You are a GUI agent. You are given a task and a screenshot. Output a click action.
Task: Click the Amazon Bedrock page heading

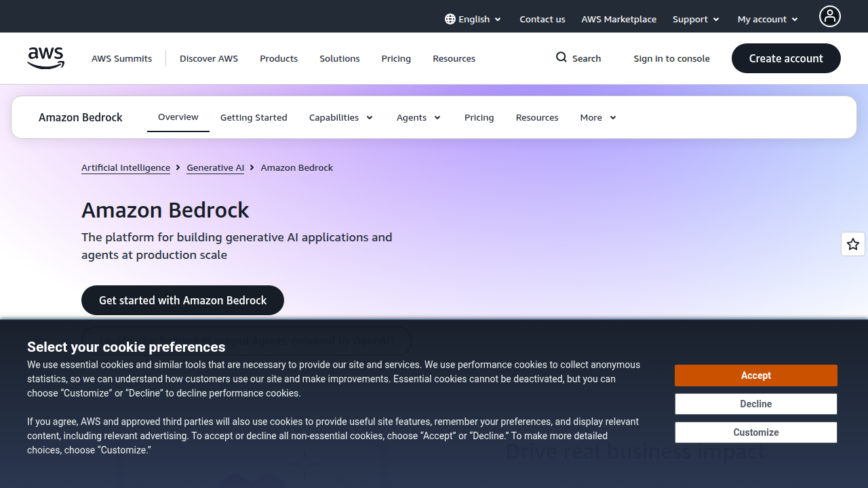click(x=165, y=210)
